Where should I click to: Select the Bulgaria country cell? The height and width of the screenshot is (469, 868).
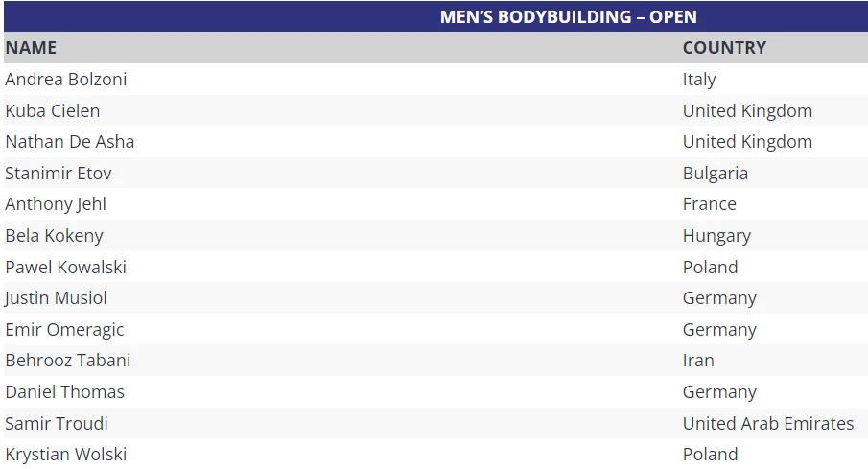pos(716,174)
